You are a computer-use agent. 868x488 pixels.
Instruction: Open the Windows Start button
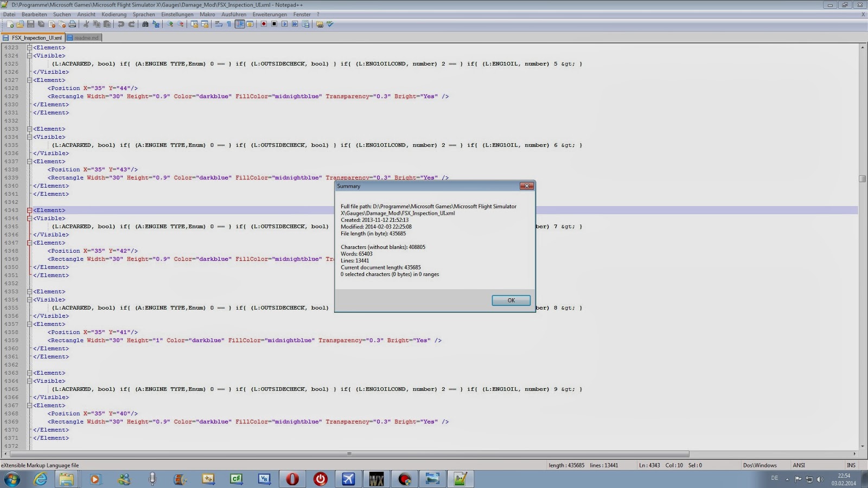[x=12, y=479]
